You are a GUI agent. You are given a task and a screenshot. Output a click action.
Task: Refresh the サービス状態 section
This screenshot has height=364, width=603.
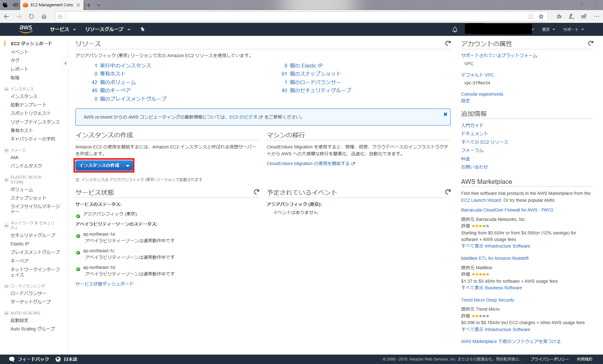[x=257, y=192]
